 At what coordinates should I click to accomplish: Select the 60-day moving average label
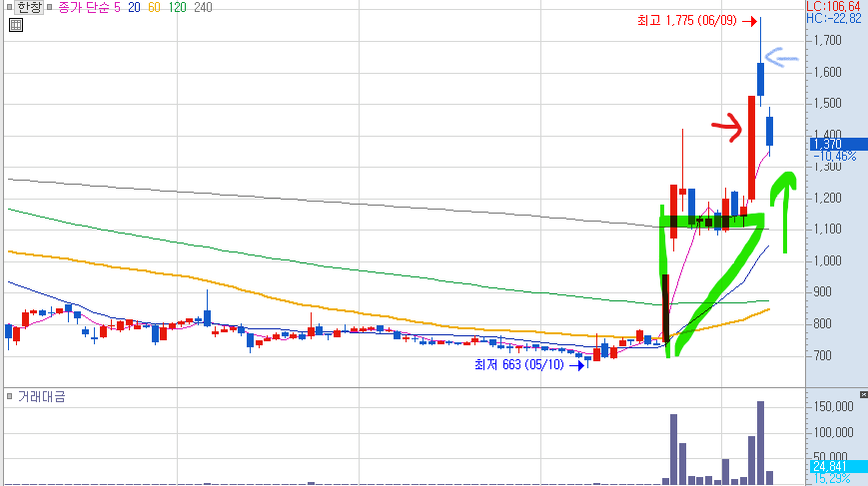tap(154, 7)
